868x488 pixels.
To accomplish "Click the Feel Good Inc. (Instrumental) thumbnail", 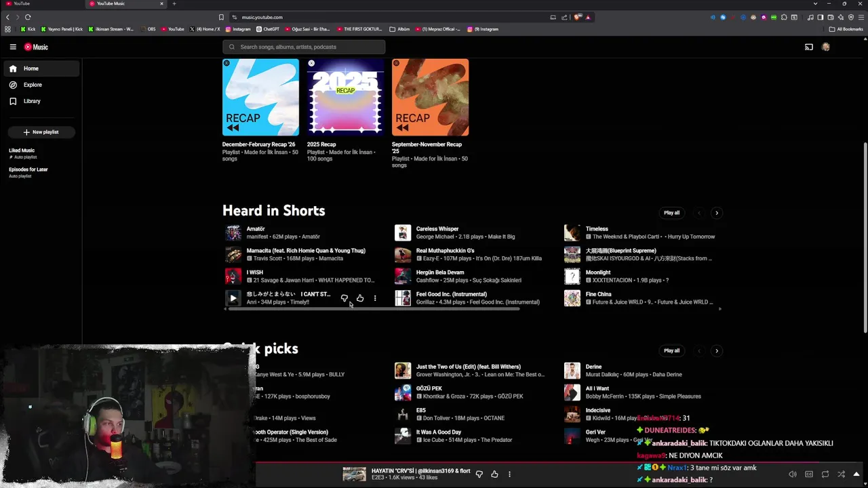I will (403, 298).
